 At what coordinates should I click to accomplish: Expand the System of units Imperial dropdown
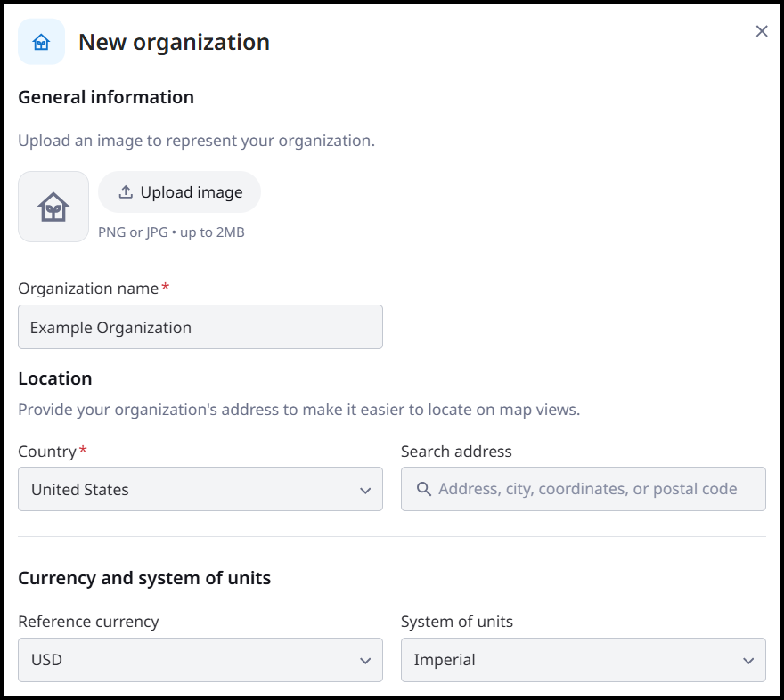click(x=583, y=660)
